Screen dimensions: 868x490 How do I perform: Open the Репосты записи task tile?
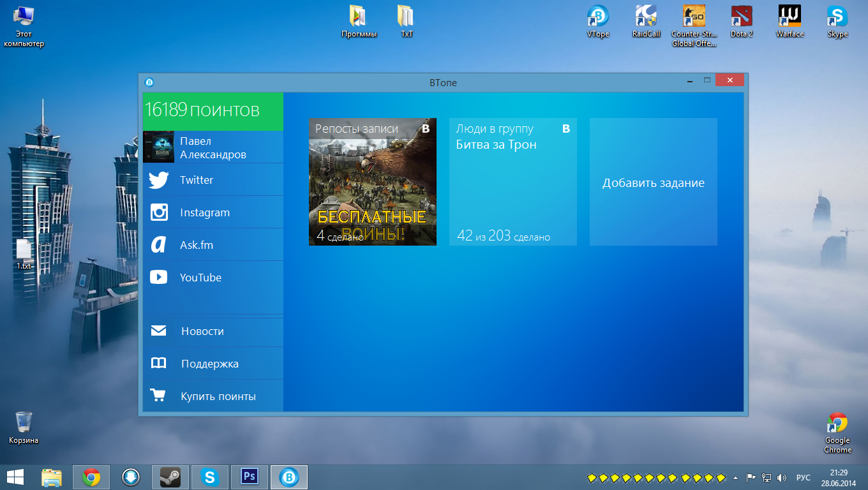[373, 182]
